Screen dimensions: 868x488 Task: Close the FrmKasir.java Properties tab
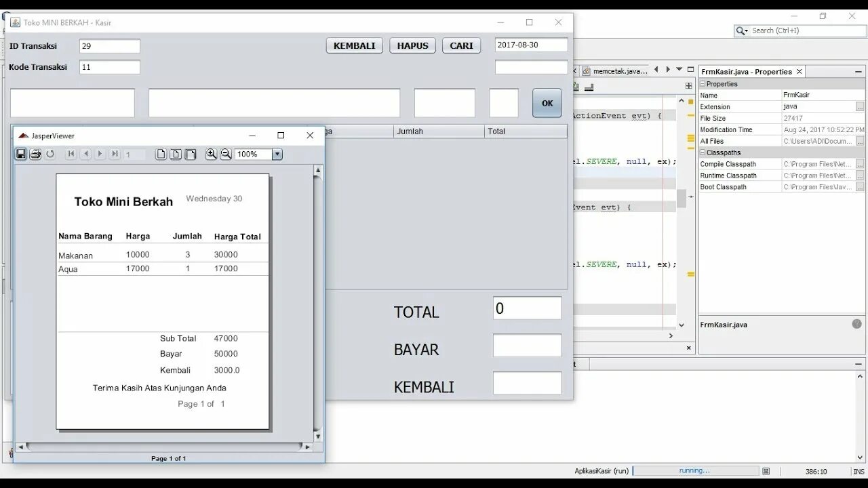pyautogui.click(x=800, y=71)
